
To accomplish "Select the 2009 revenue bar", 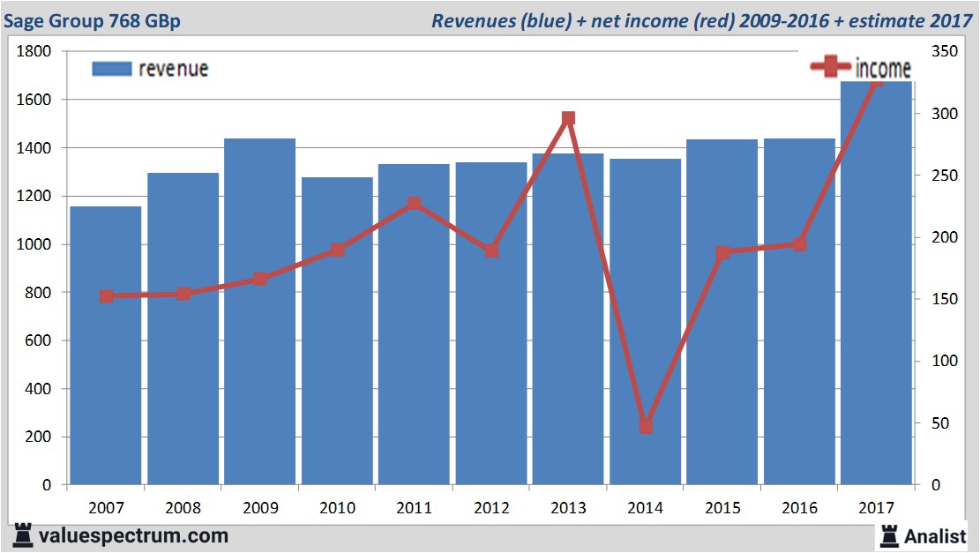I will coord(260,311).
